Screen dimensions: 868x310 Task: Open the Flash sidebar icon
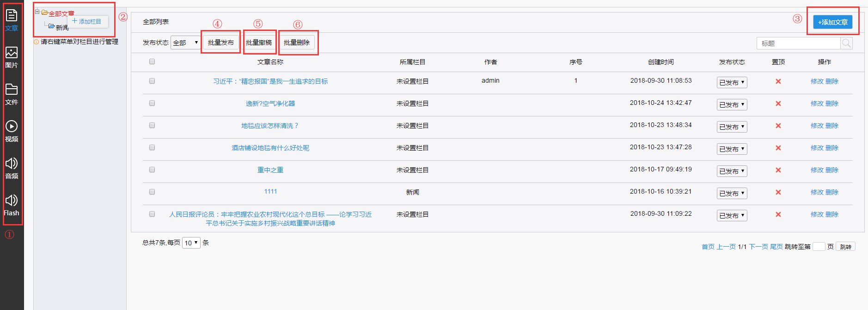(12, 205)
